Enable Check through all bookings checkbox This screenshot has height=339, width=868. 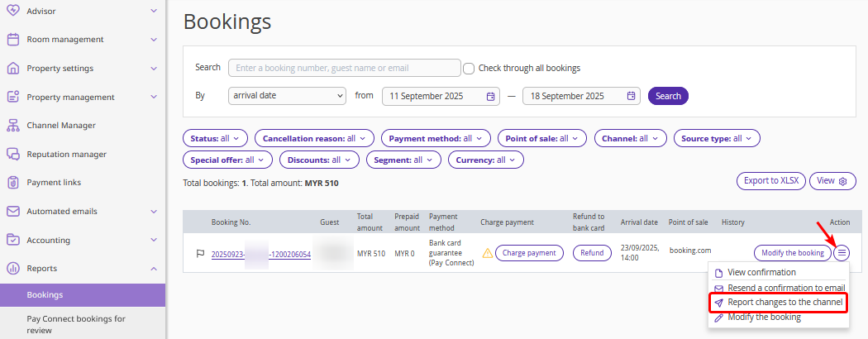(469, 68)
